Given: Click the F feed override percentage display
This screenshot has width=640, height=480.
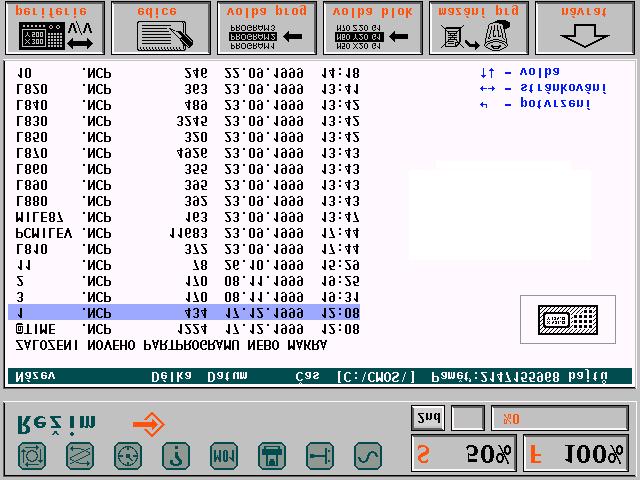Looking at the screenshot, I should tap(576, 453).
